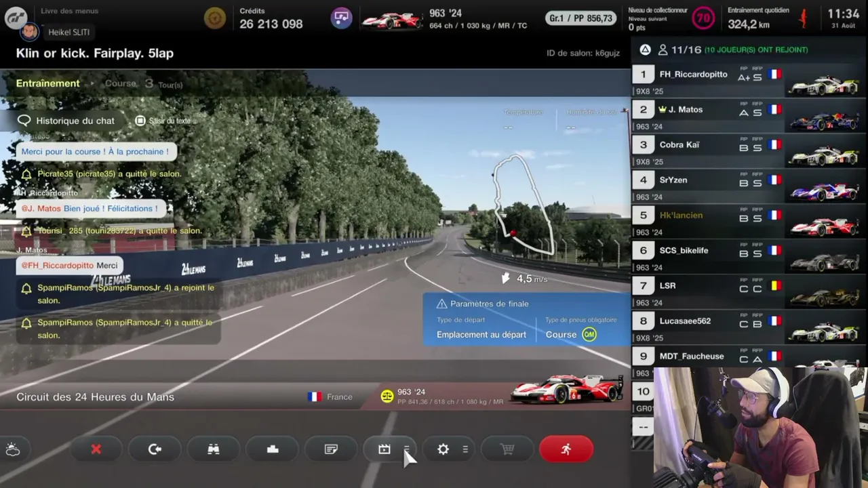Click the Emplacement au départ setting
Screen dimensions: 868x488
[x=481, y=335]
